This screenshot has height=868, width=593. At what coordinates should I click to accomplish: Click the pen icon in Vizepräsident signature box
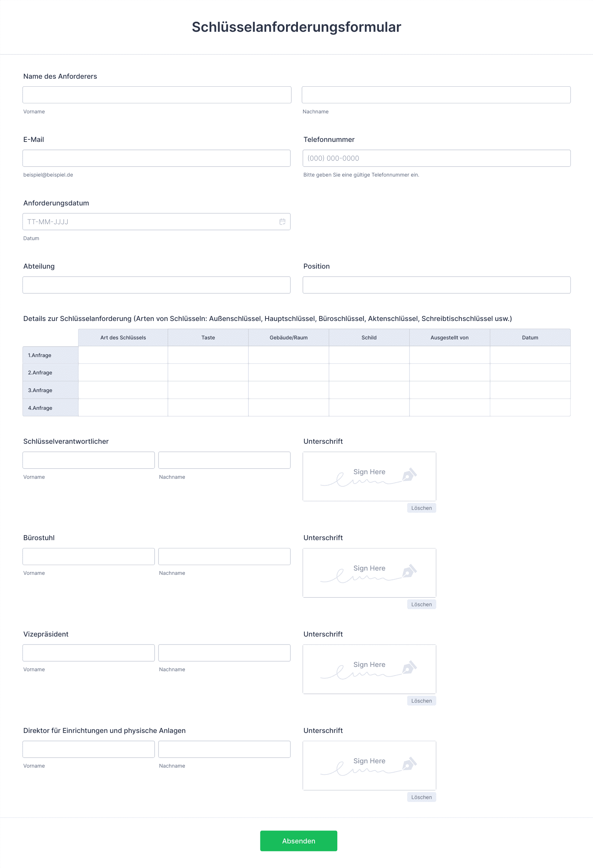[409, 668]
